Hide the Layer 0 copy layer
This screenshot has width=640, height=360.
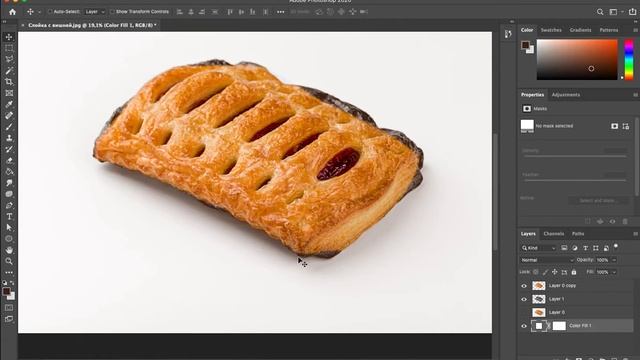(524, 286)
